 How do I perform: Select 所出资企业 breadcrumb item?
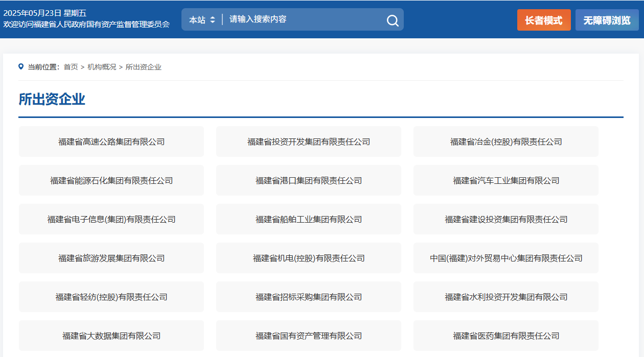144,67
